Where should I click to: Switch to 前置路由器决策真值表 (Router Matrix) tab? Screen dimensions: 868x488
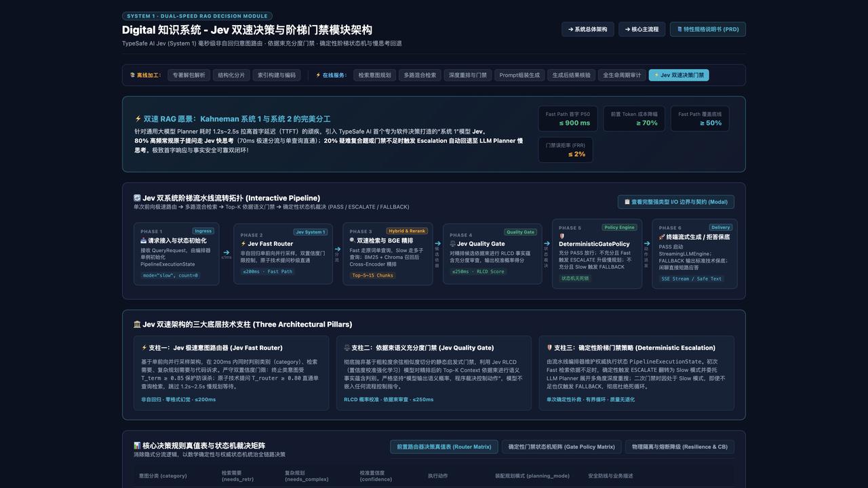(444, 447)
